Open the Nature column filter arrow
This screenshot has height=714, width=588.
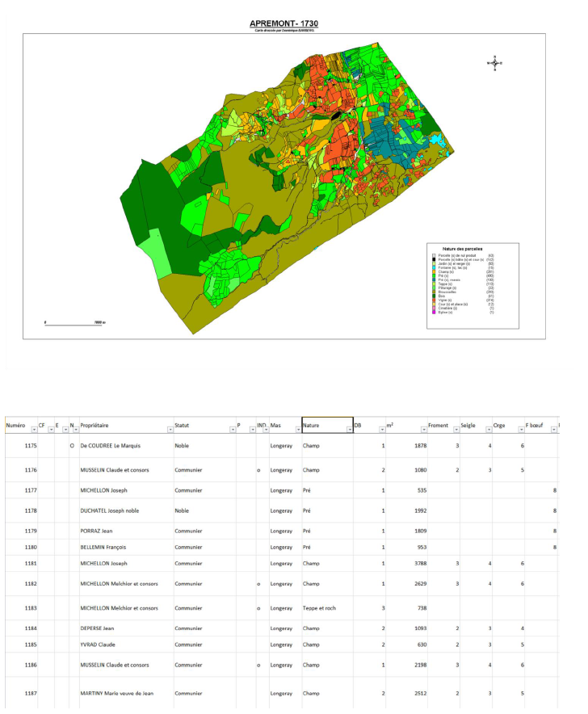pyautogui.click(x=348, y=430)
